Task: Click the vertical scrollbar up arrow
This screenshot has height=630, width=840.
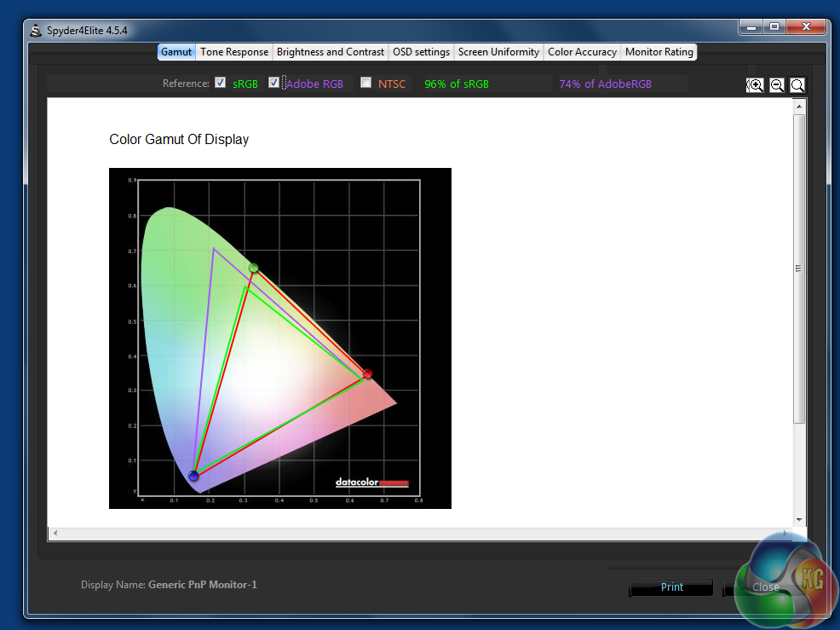Action: pos(799,107)
